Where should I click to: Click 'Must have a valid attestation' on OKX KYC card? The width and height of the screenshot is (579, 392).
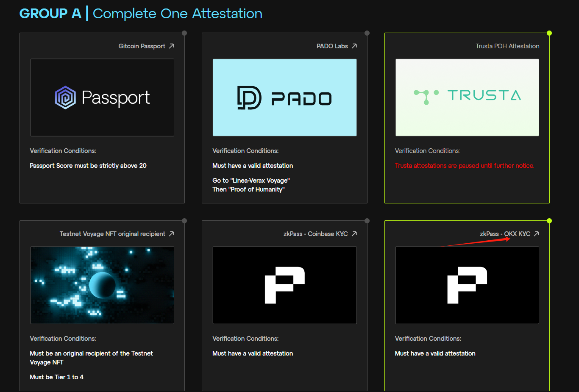pos(435,353)
